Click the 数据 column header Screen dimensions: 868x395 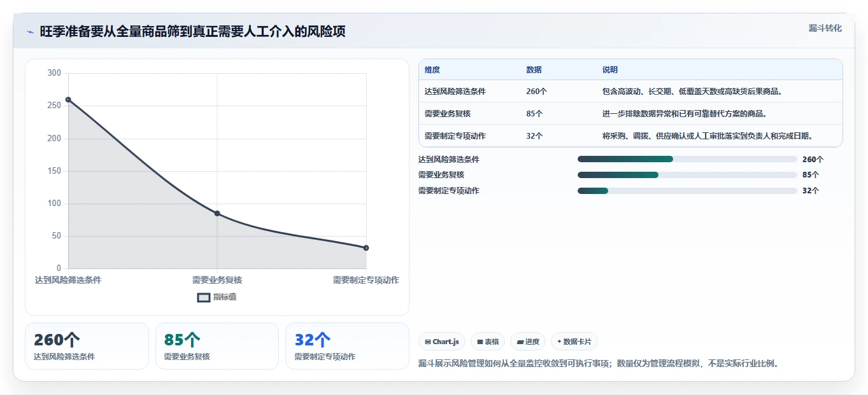click(x=534, y=70)
